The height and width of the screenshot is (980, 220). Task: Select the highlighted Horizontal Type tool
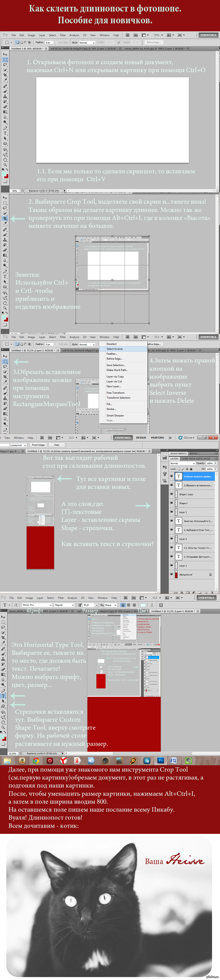pyautogui.click(x=3, y=695)
